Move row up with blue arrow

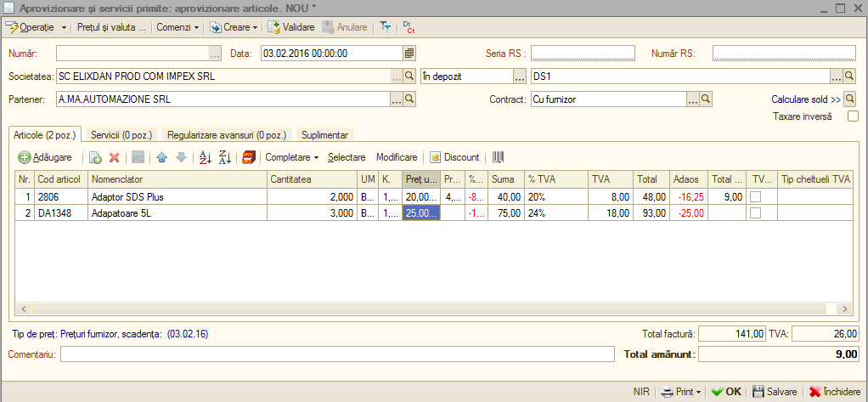[161, 158]
